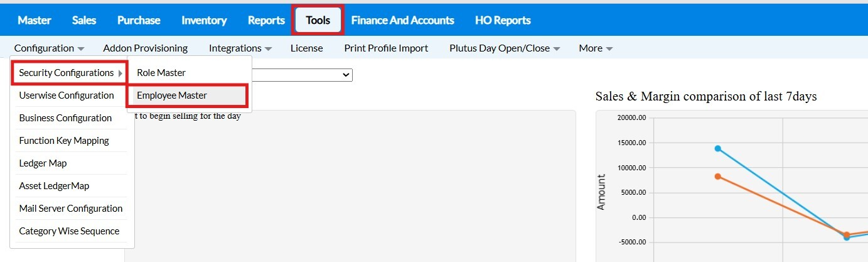This screenshot has width=868, height=262.
Task: Open Print Profile Import
Action: [386, 48]
